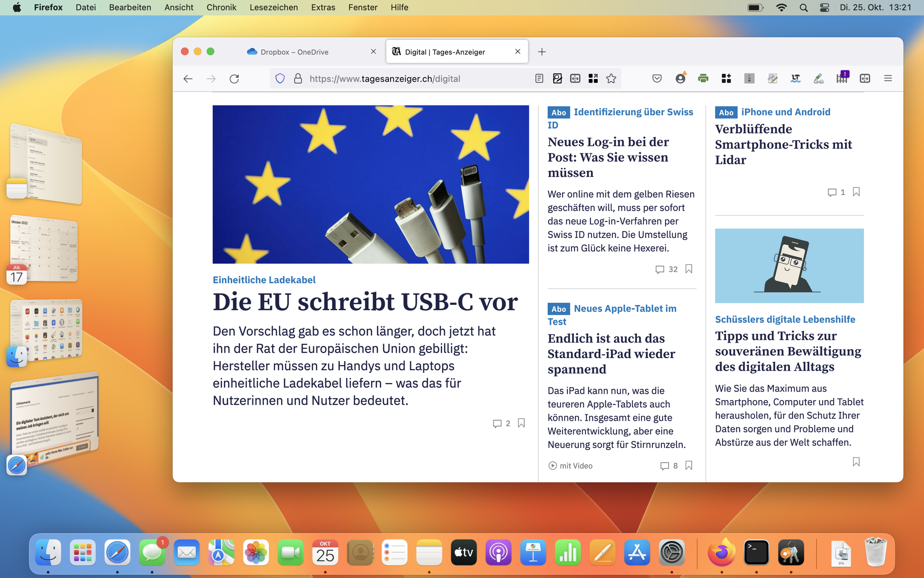Open the Ansicht menu

tap(179, 7)
